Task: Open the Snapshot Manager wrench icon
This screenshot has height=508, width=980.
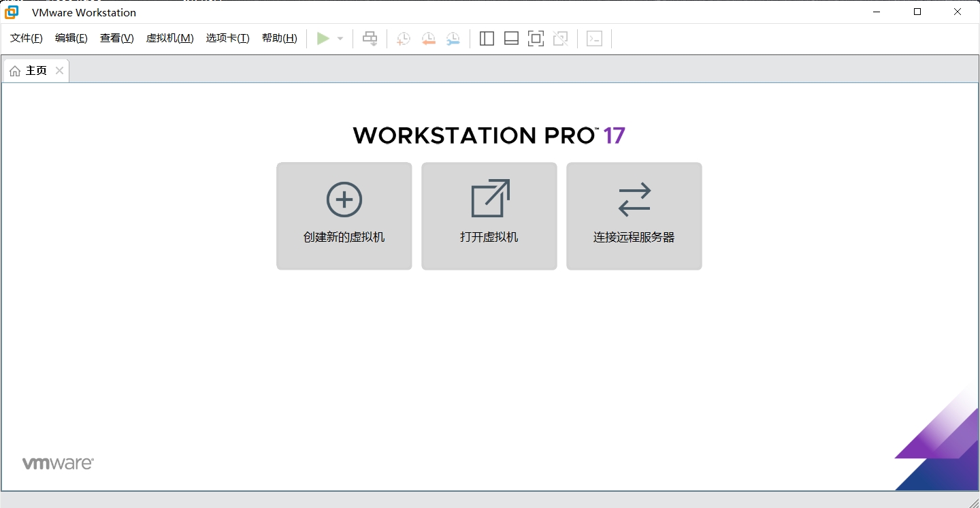Action: [x=453, y=39]
